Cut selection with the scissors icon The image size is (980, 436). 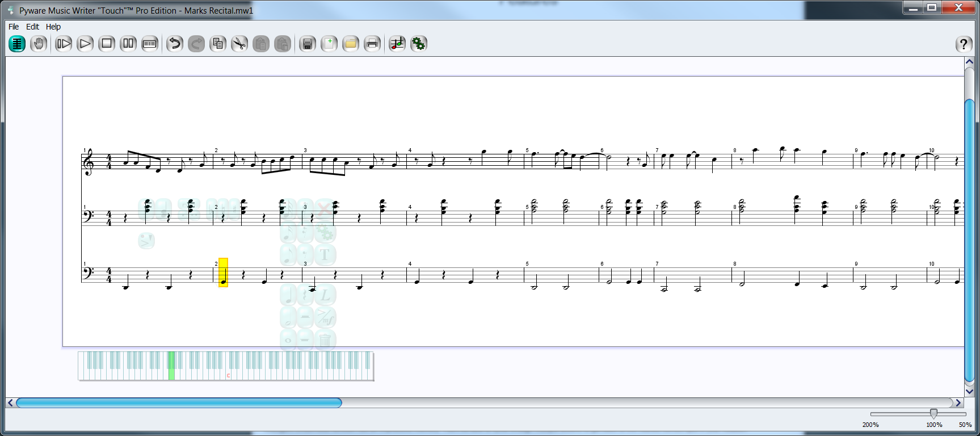(x=239, y=44)
